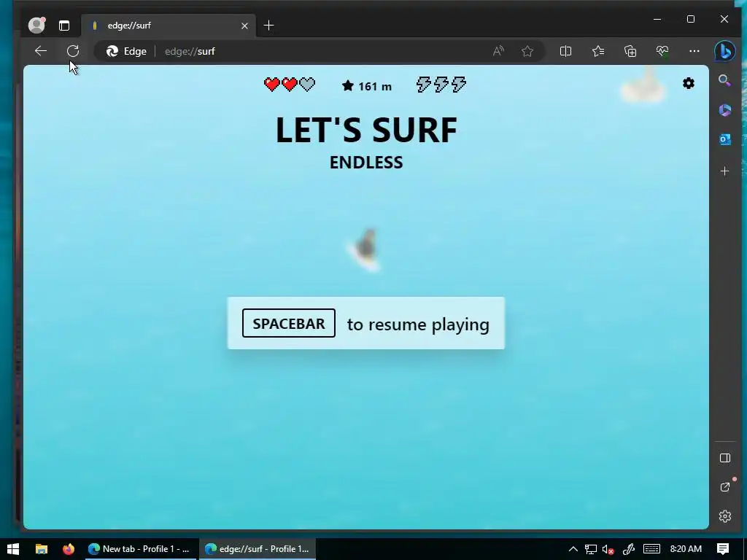747x560 pixels.
Task: Switch to edge://surf taskbar window
Action: (258, 549)
